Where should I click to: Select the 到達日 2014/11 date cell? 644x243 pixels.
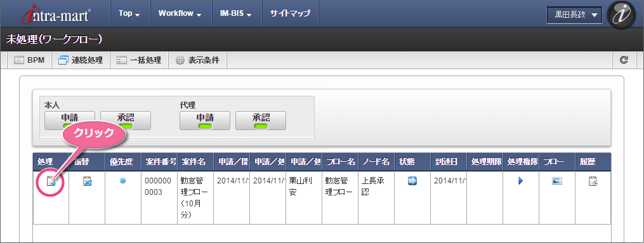click(x=449, y=198)
